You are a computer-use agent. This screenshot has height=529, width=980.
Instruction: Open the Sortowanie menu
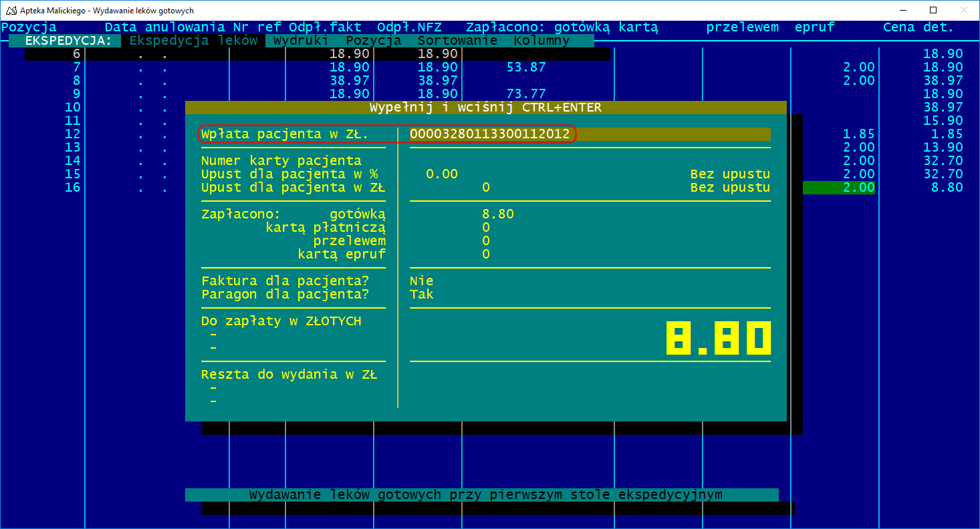coord(457,41)
